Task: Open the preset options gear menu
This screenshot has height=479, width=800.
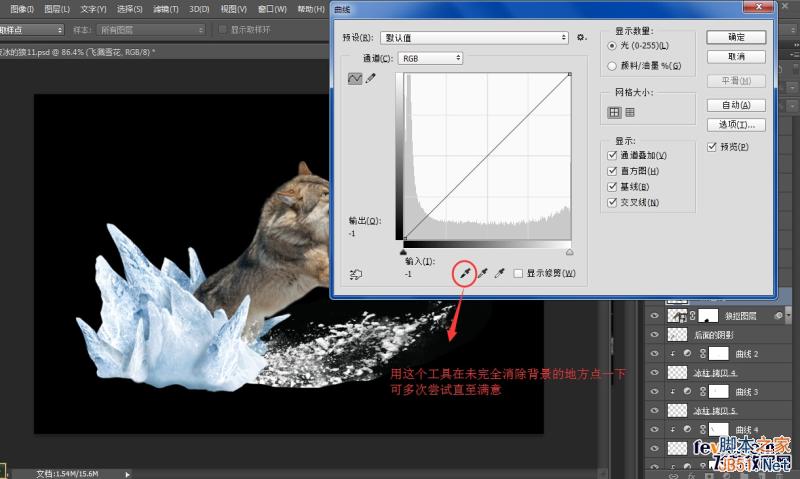Action: (581, 37)
